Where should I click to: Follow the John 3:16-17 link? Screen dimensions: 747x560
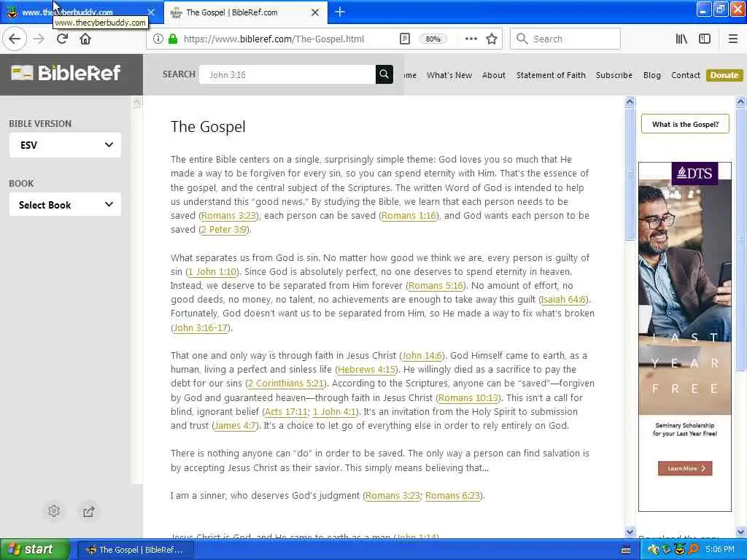tap(201, 327)
